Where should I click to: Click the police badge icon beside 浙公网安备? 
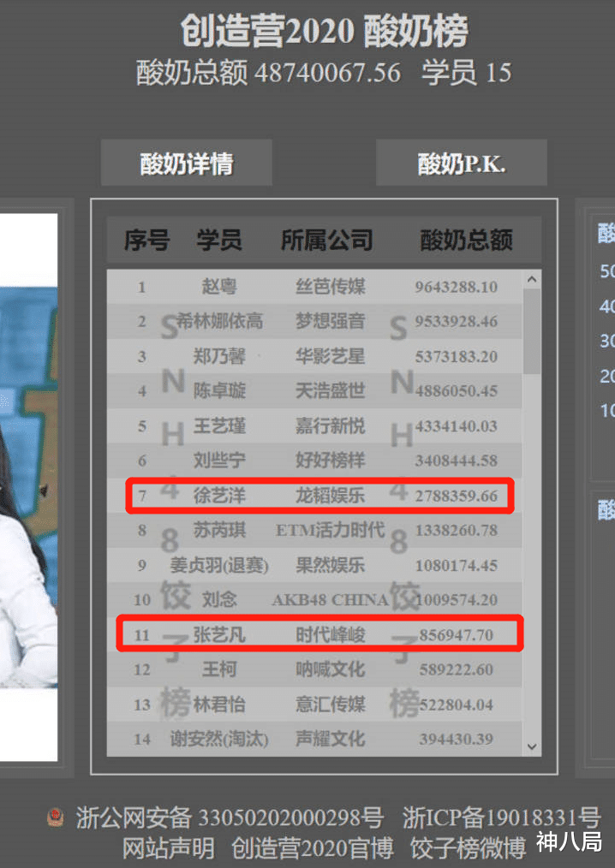56,817
